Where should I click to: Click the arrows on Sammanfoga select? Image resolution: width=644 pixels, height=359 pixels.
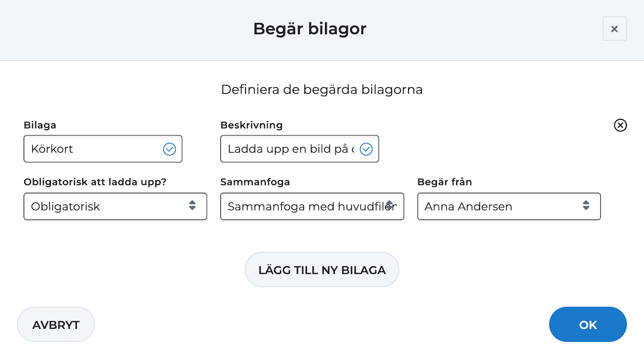coord(389,205)
